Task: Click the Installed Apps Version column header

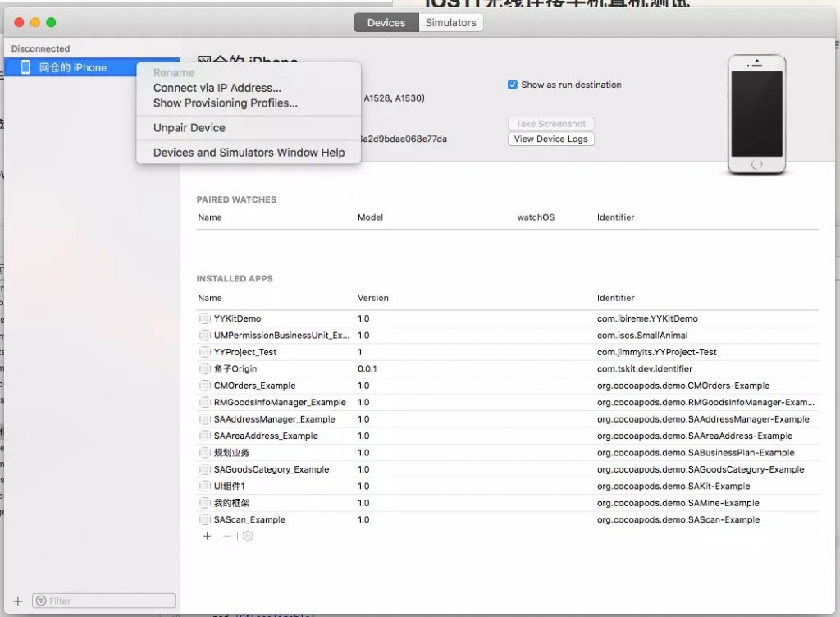Action: pos(373,298)
